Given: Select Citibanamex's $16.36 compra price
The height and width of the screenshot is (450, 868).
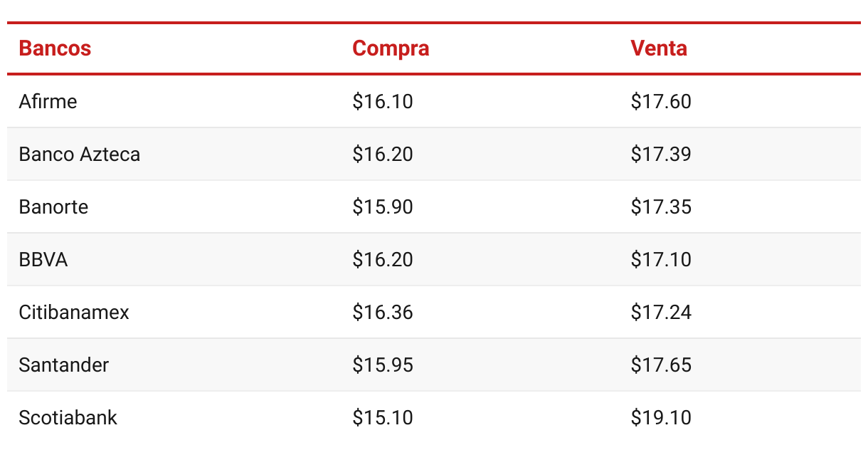Looking at the screenshot, I should point(383,312).
